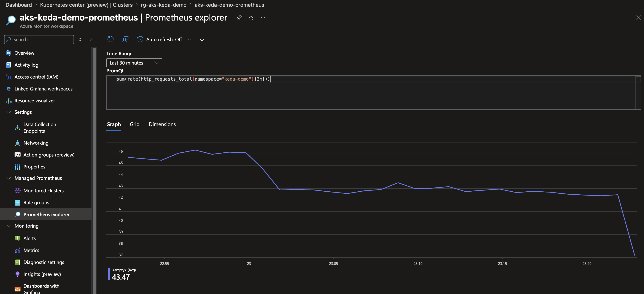Focus the sidebar Search box

(x=39, y=40)
